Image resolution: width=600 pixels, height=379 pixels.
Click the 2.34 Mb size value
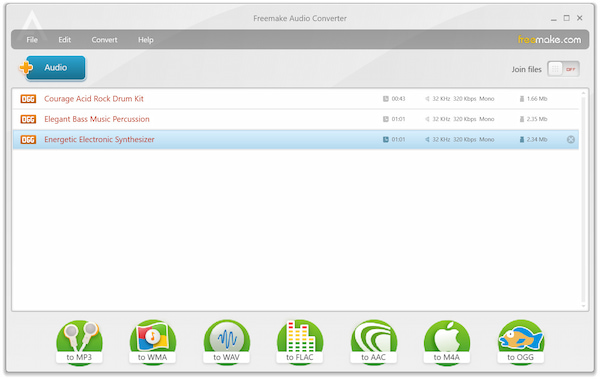537,139
